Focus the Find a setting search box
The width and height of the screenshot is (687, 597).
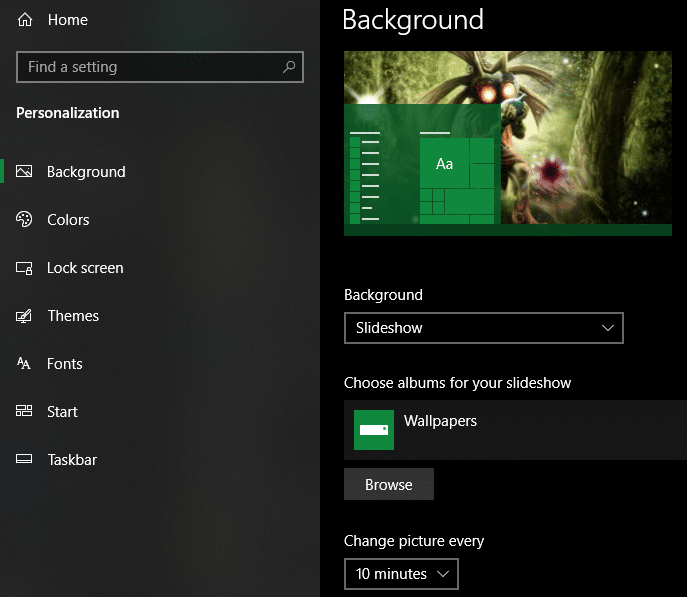[x=160, y=67]
